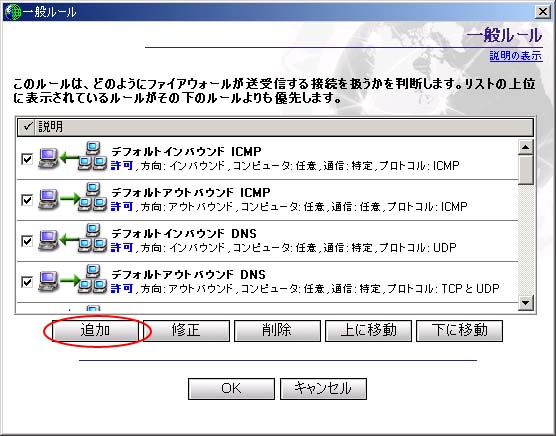Confirm the dialog with OK
The image size is (556, 436).
coord(231,389)
